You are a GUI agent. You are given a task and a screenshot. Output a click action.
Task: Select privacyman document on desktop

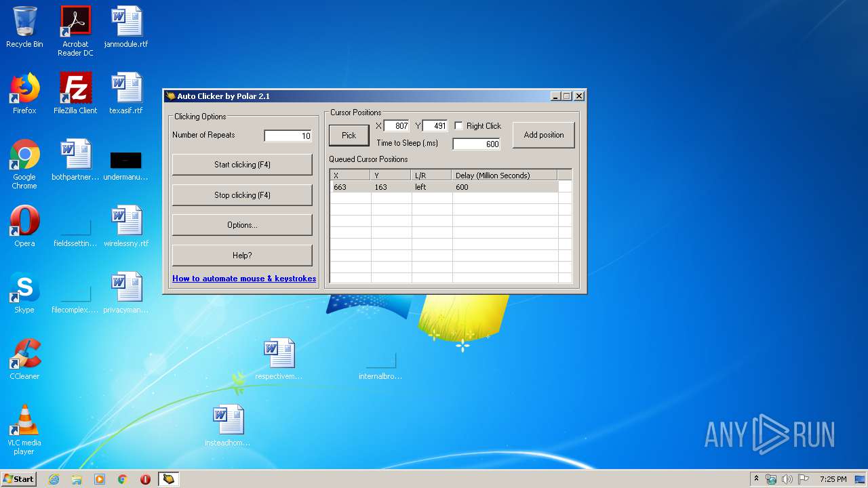click(x=126, y=293)
